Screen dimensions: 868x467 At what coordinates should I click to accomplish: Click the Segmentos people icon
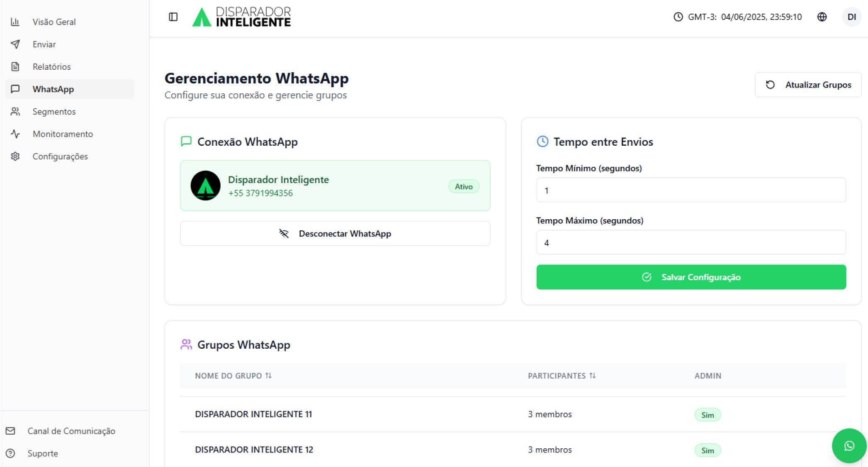click(x=15, y=112)
